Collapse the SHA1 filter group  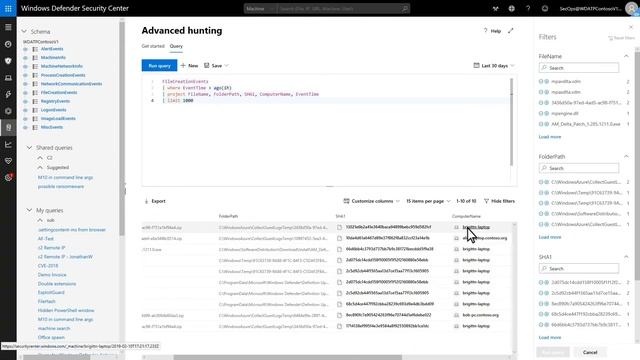[x=626, y=257]
